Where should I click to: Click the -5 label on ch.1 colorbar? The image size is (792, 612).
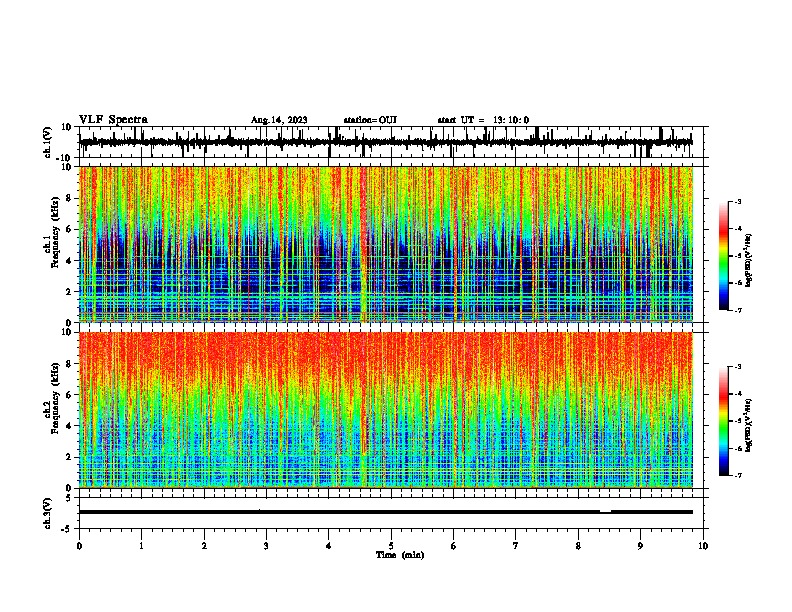point(738,256)
